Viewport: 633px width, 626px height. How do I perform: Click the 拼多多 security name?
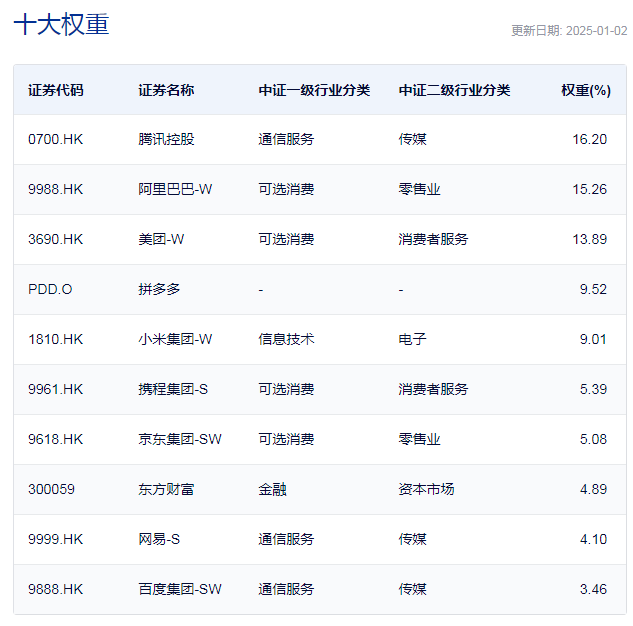point(159,289)
